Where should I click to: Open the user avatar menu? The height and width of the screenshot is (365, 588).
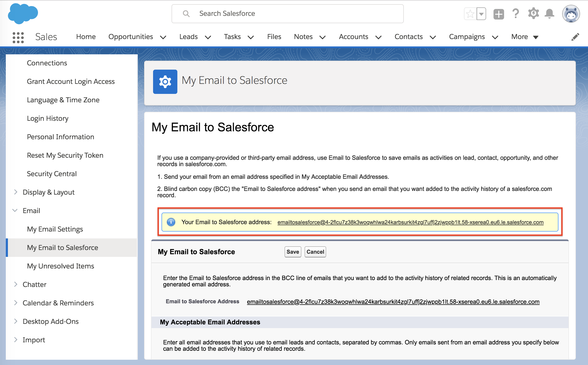(571, 13)
